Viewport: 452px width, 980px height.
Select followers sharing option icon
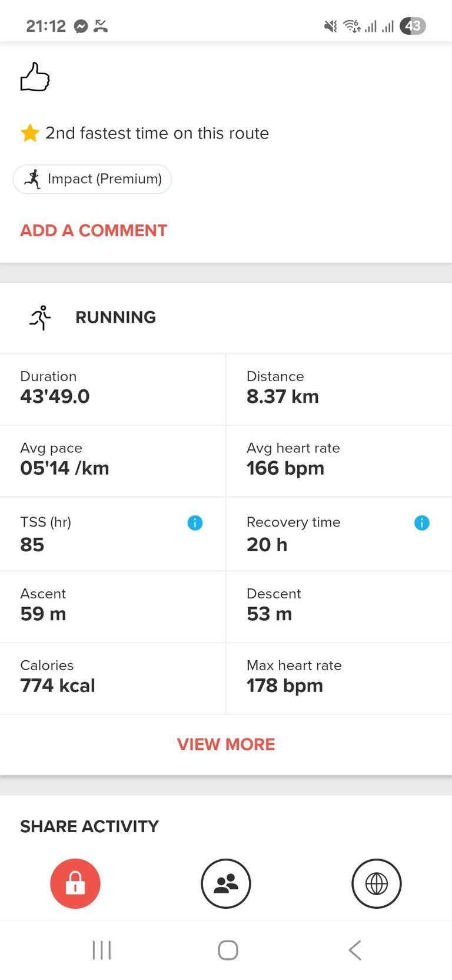click(x=226, y=883)
